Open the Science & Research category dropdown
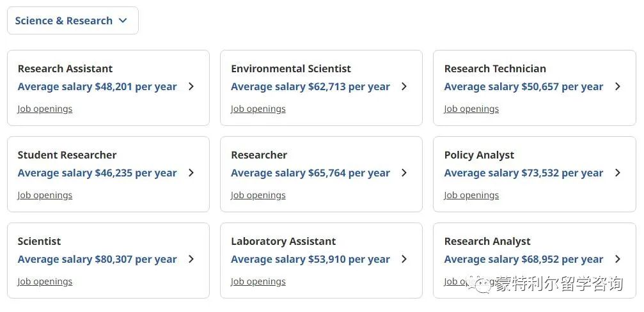 point(73,20)
